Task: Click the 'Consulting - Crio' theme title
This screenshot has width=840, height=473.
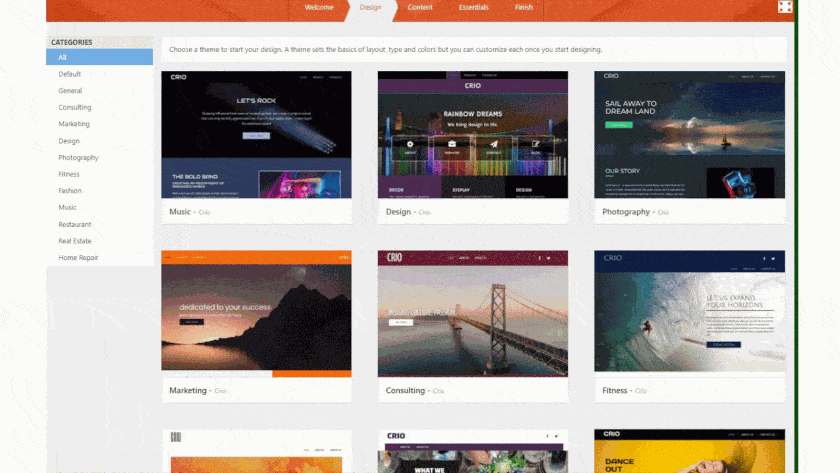Action: (x=415, y=391)
